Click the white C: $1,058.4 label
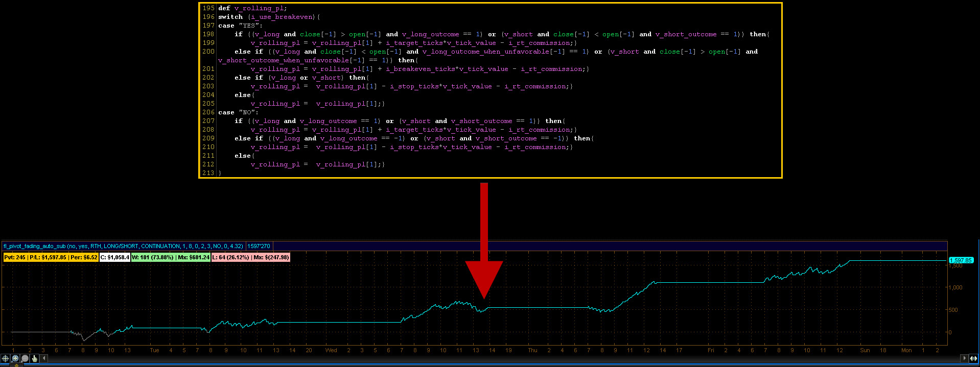 (x=114, y=257)
